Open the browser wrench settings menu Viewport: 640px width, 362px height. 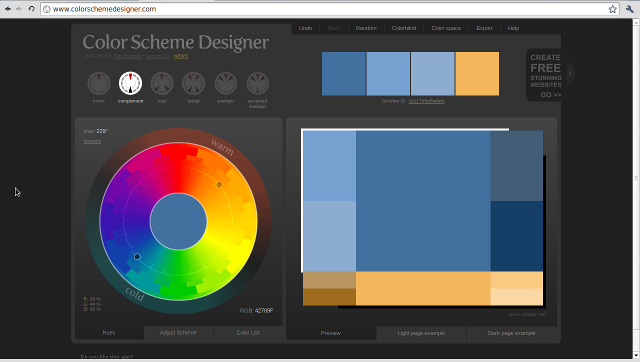pos(629,9)
